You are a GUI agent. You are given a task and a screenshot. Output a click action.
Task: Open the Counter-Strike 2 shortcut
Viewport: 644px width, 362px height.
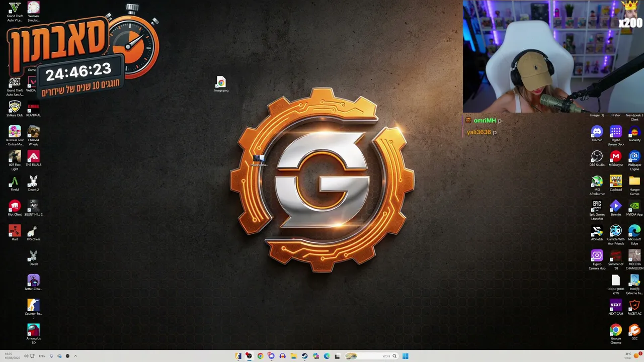[x=33, y=309]
